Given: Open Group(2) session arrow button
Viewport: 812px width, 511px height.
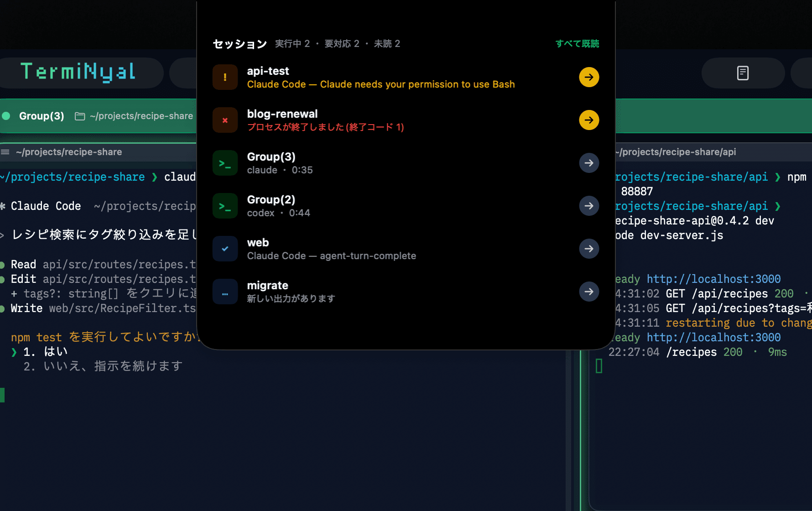Looking at the screenshot, I should point(589,206).
